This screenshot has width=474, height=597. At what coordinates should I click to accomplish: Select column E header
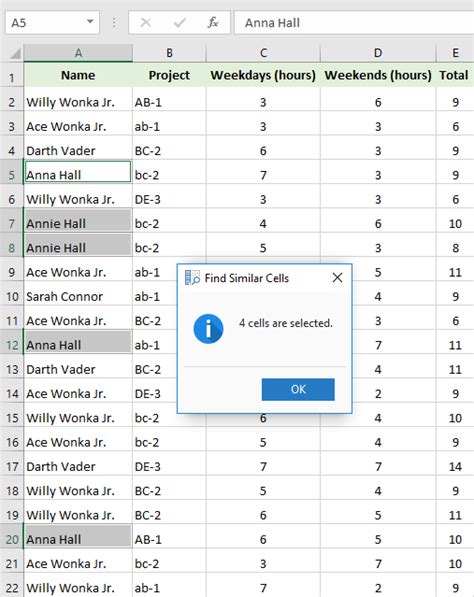click(455, 53)
